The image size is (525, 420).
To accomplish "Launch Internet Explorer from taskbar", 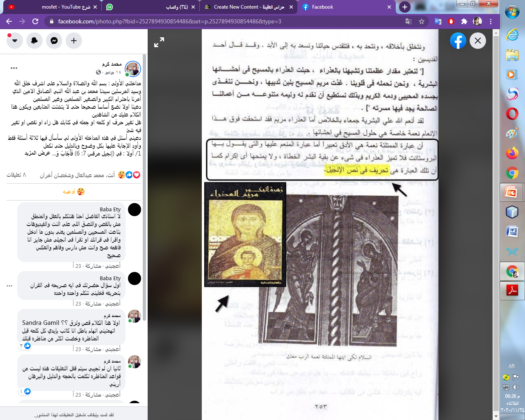I will pos(512,35).
